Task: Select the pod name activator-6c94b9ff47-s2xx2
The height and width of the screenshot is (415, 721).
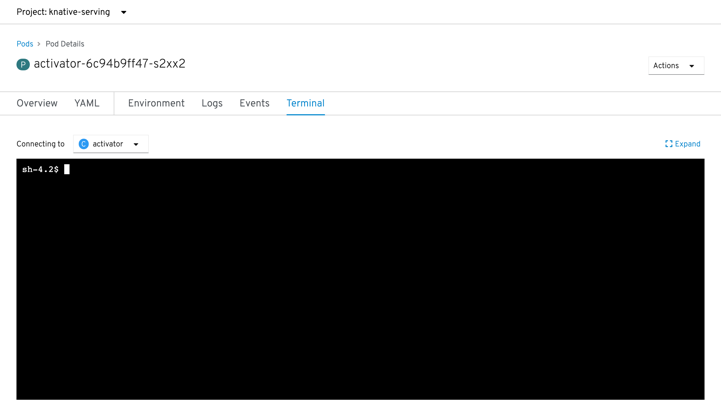Action: (109, 64)
